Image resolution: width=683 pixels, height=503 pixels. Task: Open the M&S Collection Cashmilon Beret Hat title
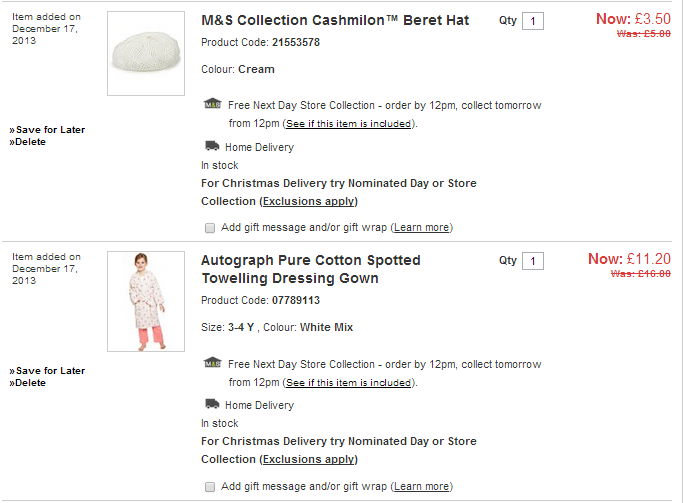click(335, 20)
